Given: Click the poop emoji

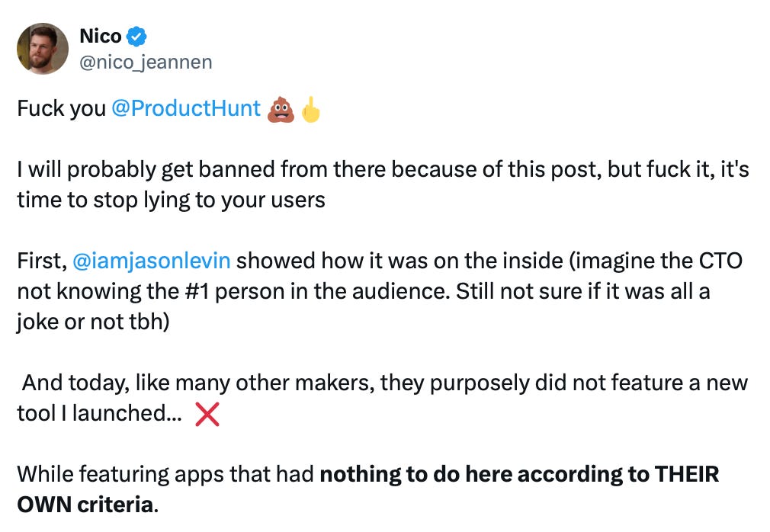Looking at the screenshot, I should [281, 108].
